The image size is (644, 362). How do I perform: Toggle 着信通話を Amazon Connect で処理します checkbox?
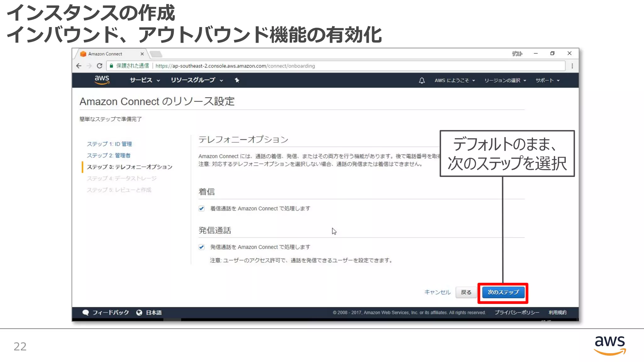(x=202, y=208)
